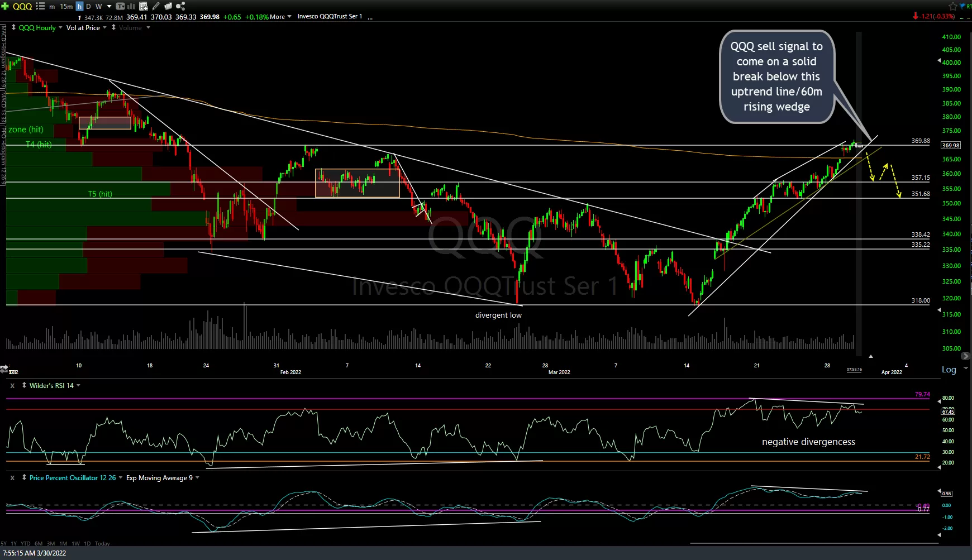Click the horizontal scrollbar at chart bottom
The height and width of the screenshot is (560, 972).
click(814, 543)
